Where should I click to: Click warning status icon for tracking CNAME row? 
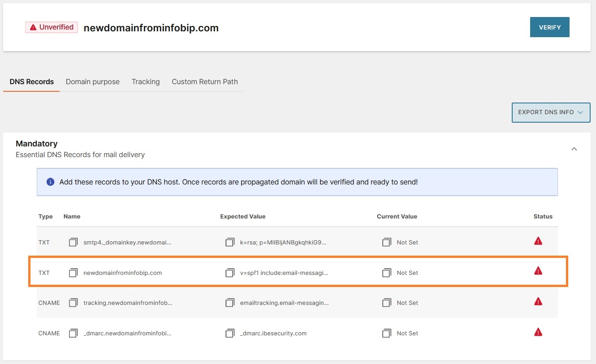point(538,301)
